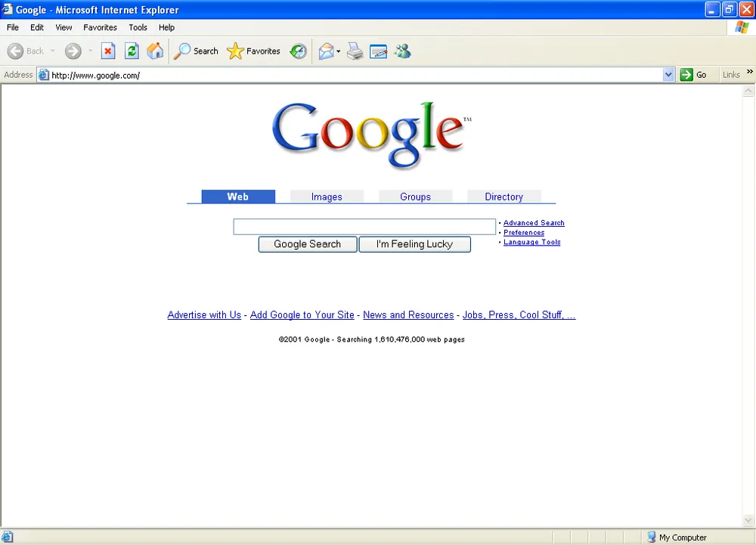Image resolution: width=756 pixels, height=545 pixels.
Task: Print the page with printer icon
Action: coord(355,51)
